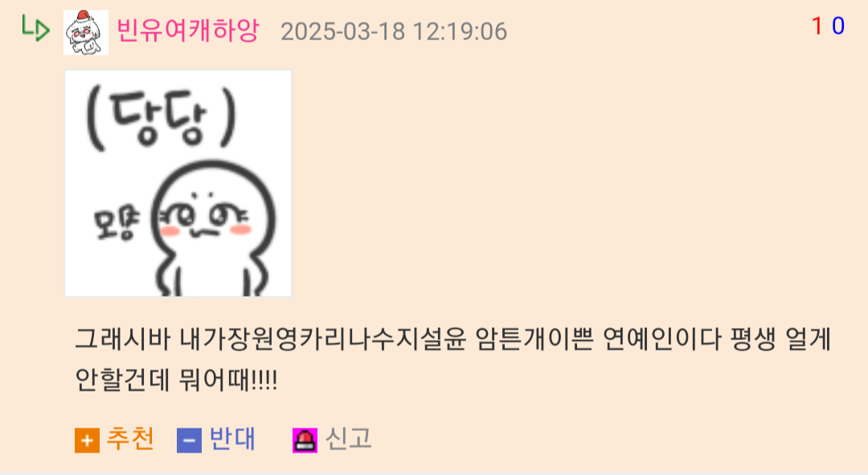
Task: Open the commenter's avatar profile picture
Action: (x=86, y=33)
